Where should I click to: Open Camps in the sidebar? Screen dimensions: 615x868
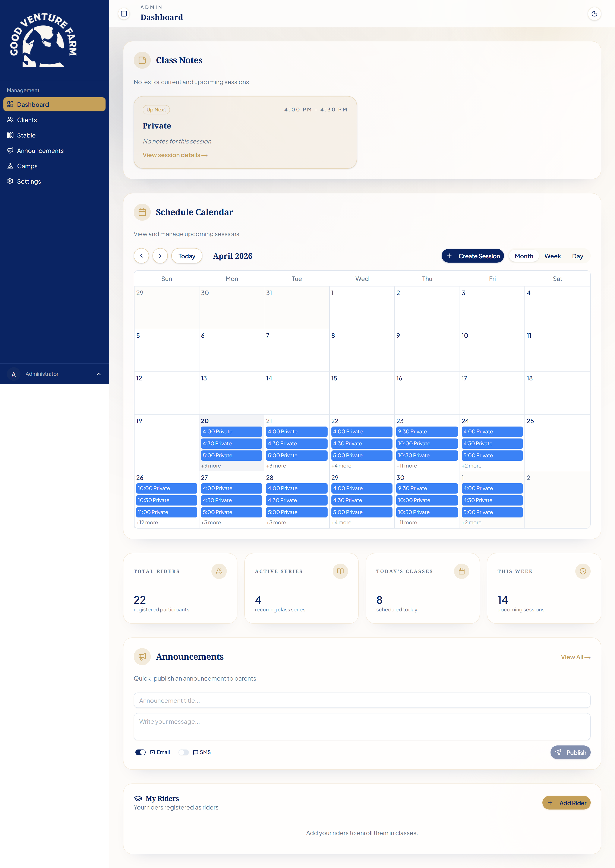[54, 166]
